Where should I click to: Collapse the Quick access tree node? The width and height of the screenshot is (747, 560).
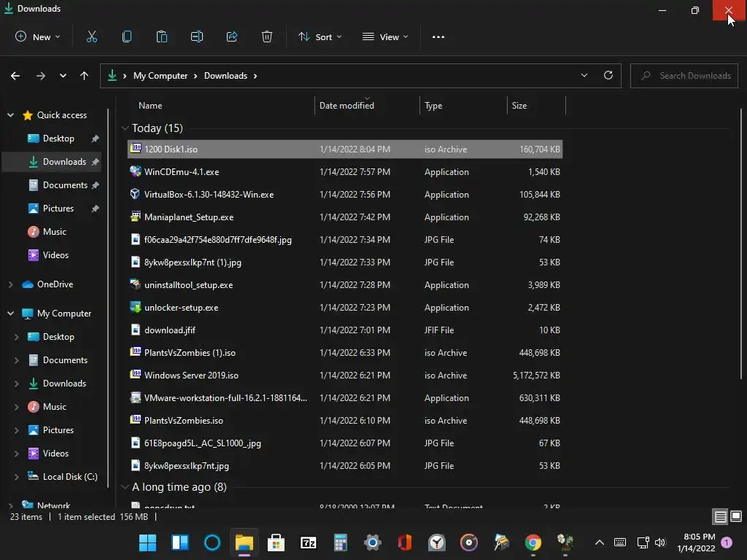click(x=10, y=114)
